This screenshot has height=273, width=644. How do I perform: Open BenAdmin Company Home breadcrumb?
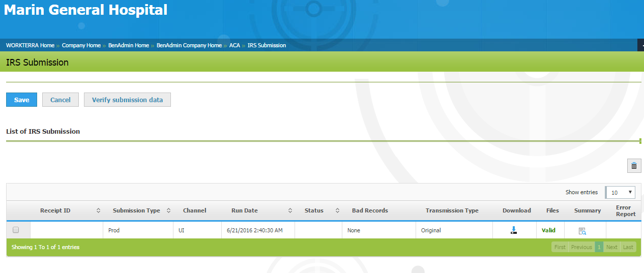coord(189,45)
